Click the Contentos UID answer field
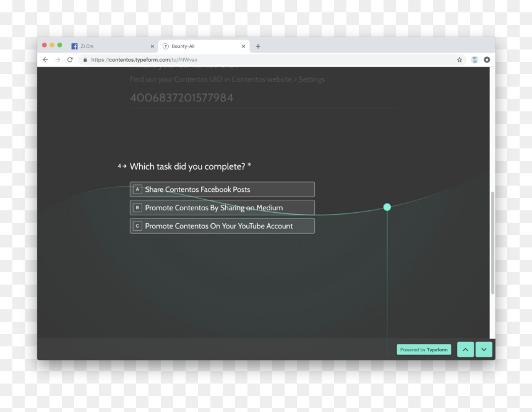The image size is (532, 412). click(263, 98)
